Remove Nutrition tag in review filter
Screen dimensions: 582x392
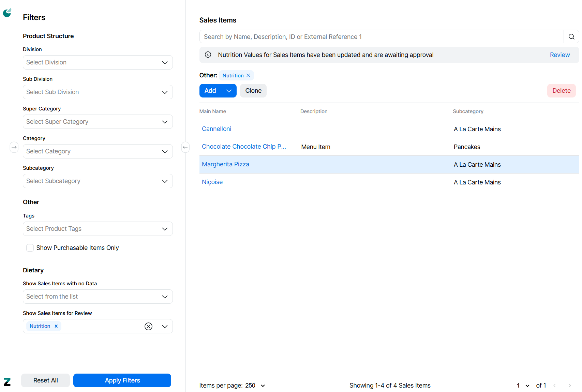56,327
